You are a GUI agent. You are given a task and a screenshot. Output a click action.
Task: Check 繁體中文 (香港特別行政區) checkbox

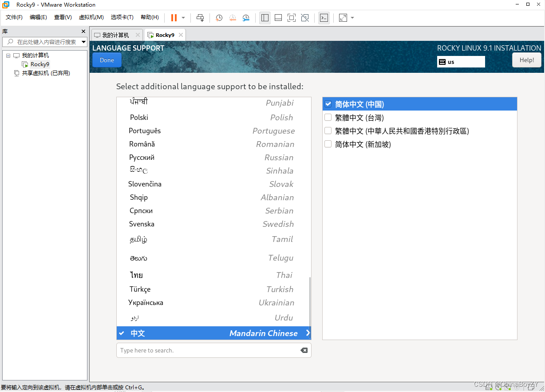(x=328, y=131)
